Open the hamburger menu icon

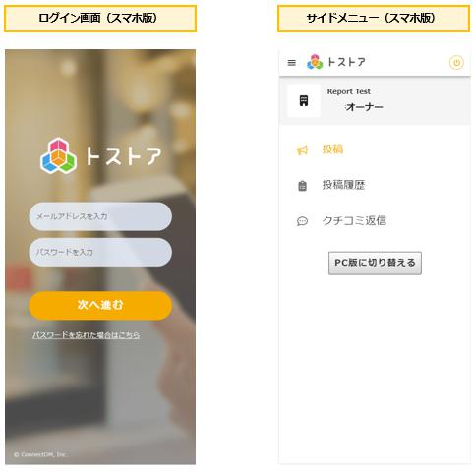click(291, 62)
